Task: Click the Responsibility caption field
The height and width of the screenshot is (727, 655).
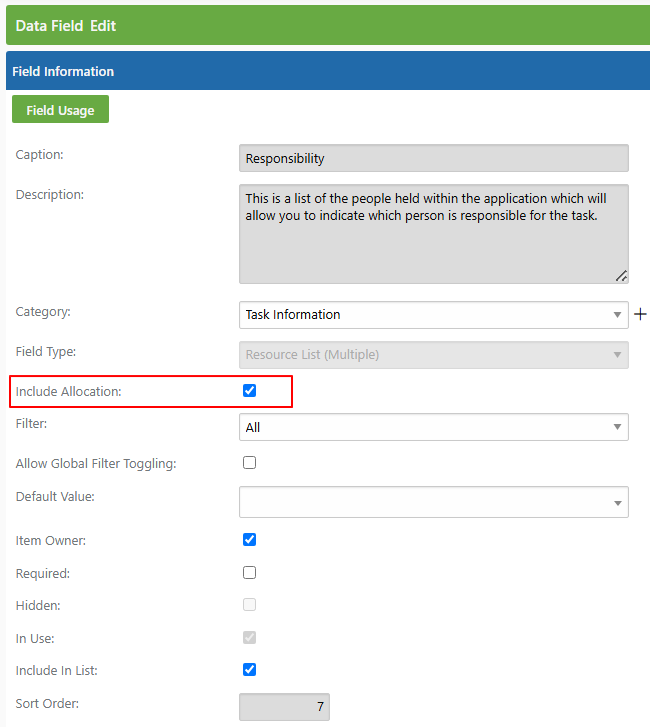Action: pos(433,159)
